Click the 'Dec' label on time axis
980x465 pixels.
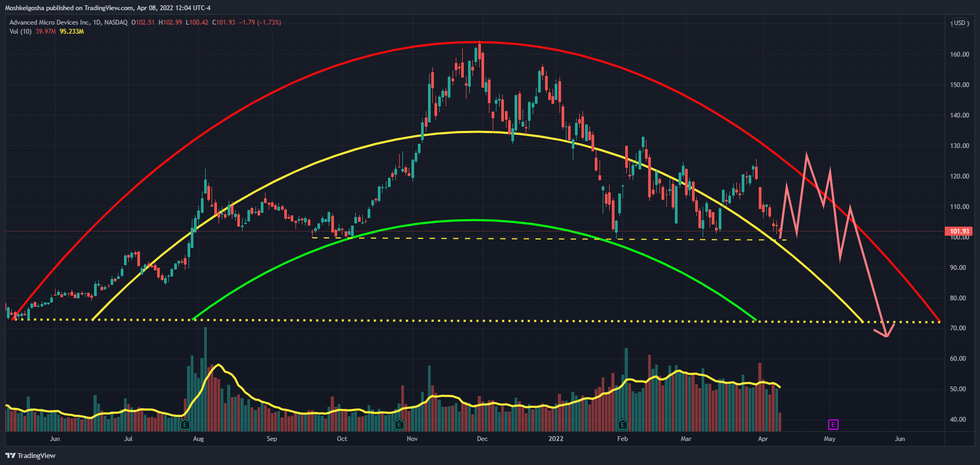point(482,439)
